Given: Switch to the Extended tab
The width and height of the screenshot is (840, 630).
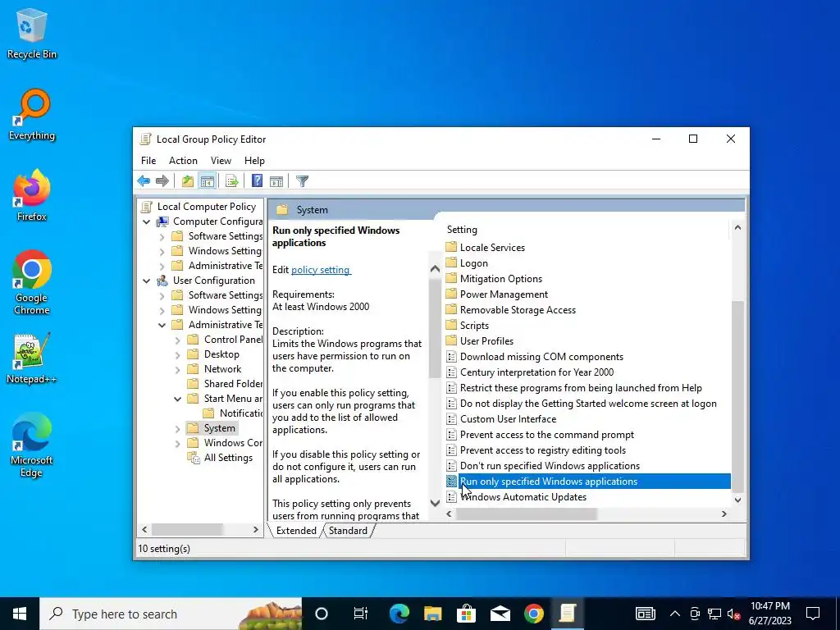Looking at the screenshot, I should (296, 531).
